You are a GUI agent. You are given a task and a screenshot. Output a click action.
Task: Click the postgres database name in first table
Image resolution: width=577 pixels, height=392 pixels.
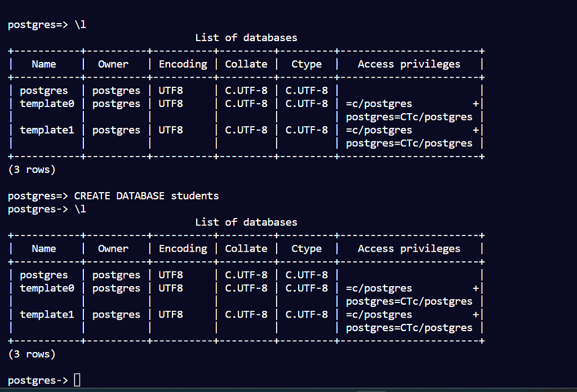(44, 90)
